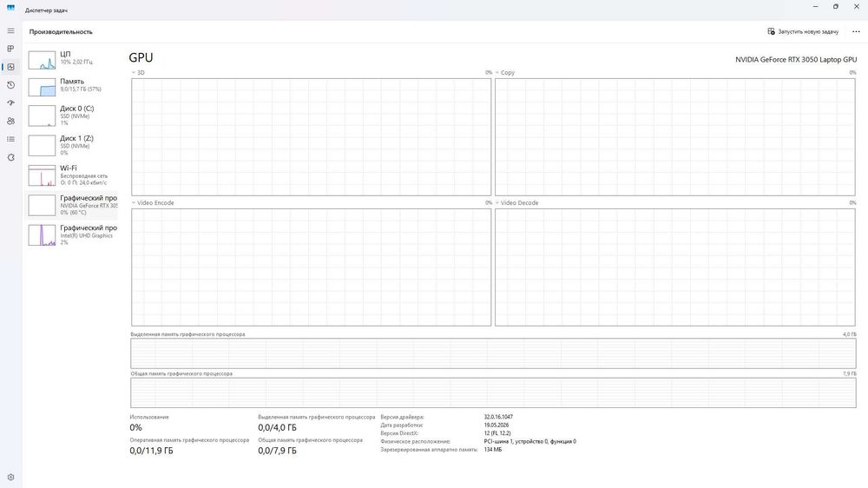Click the driver date 19.05.2026
Screen dimensions: 868x488
pyautogui.click(x=496, y=425)
